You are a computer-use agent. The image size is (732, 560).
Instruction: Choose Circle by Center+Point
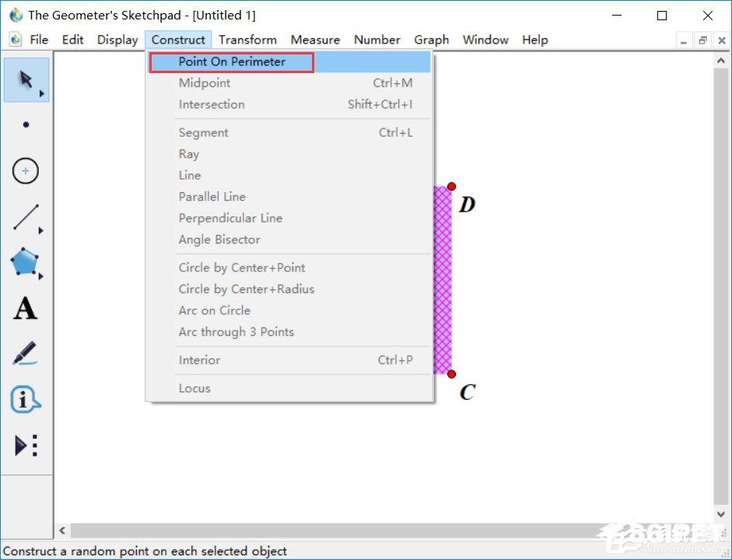pos(289,268)
